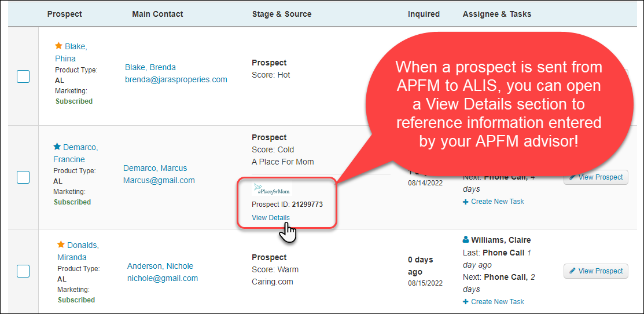The height and width of the screenshot is (314, 644).
Task: Sort by Stage & Source column header
Action: (282, 14)
